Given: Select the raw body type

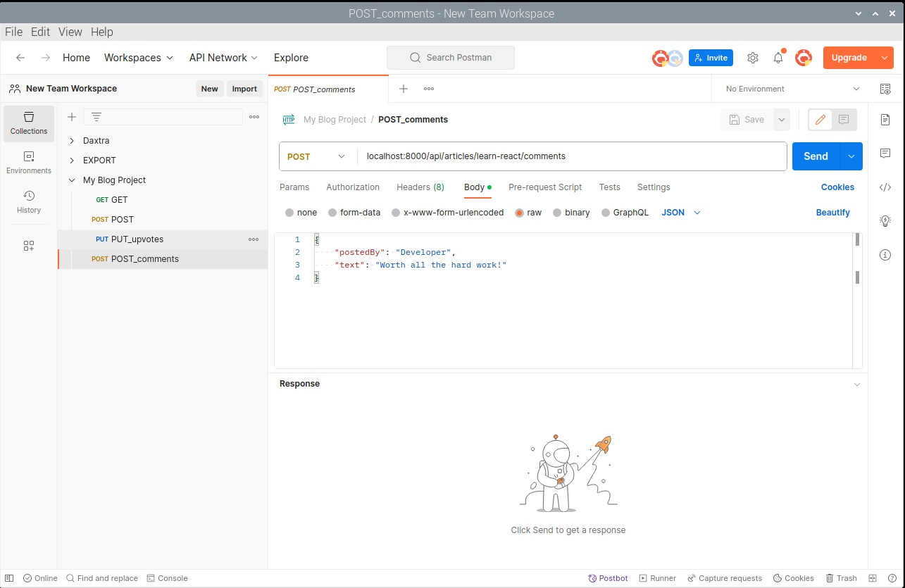Looking at the screenshot, I should coord(520,213).
